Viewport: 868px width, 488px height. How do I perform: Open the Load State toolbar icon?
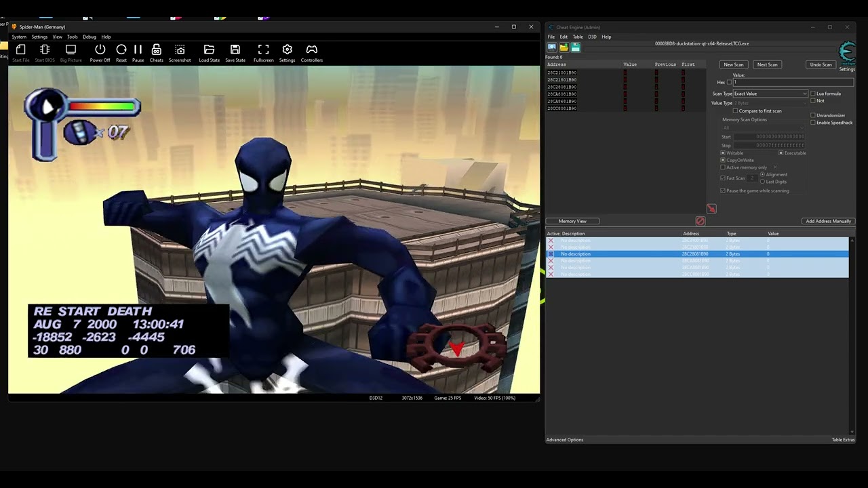[209, 49]
